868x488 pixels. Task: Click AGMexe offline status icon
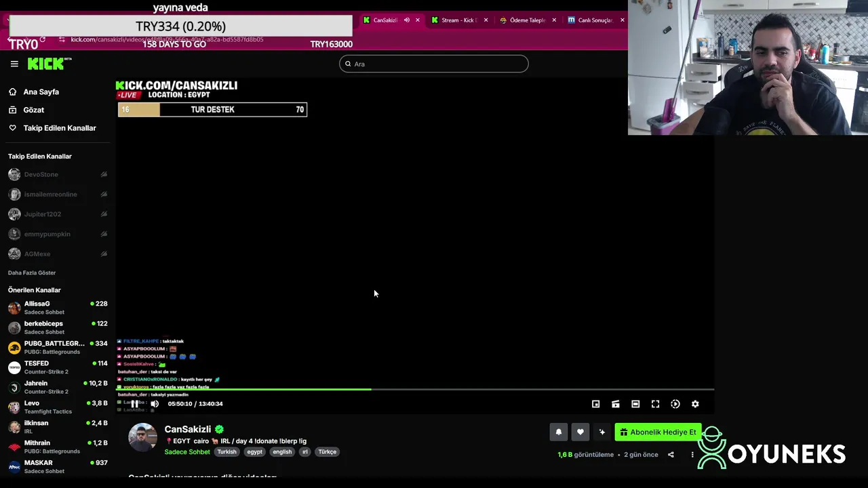[104, 254]
